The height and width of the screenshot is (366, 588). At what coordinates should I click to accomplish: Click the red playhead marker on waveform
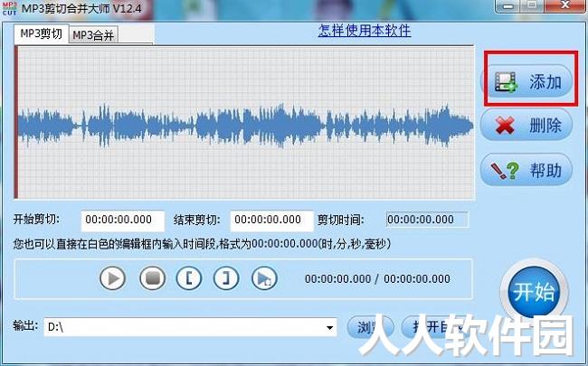(x=16, y=123)
